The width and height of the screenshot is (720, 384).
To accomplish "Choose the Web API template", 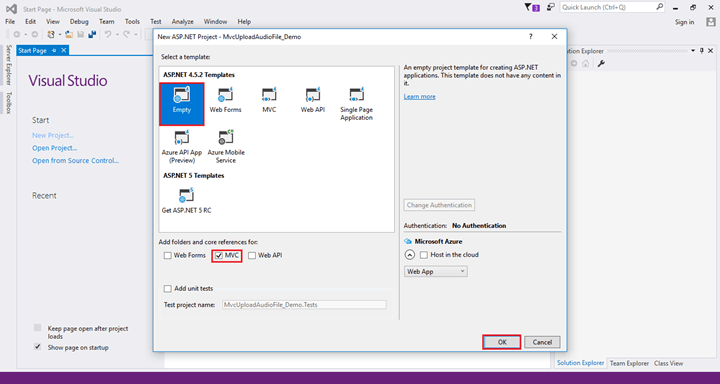I will coord(313,100).
